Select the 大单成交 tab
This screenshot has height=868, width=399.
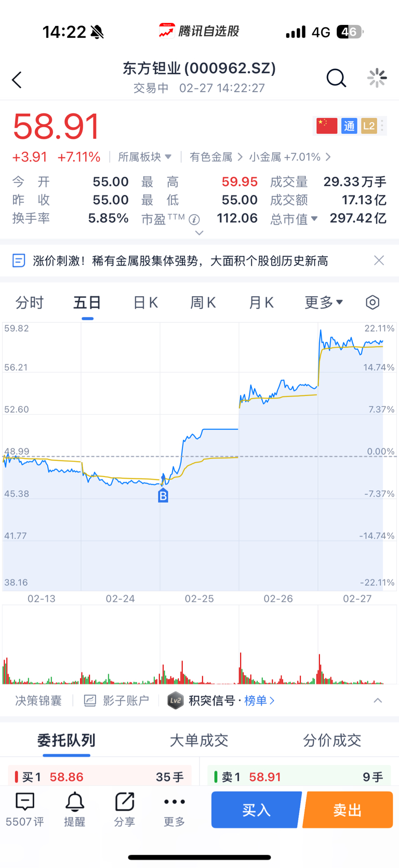click(x=199, y=740)
